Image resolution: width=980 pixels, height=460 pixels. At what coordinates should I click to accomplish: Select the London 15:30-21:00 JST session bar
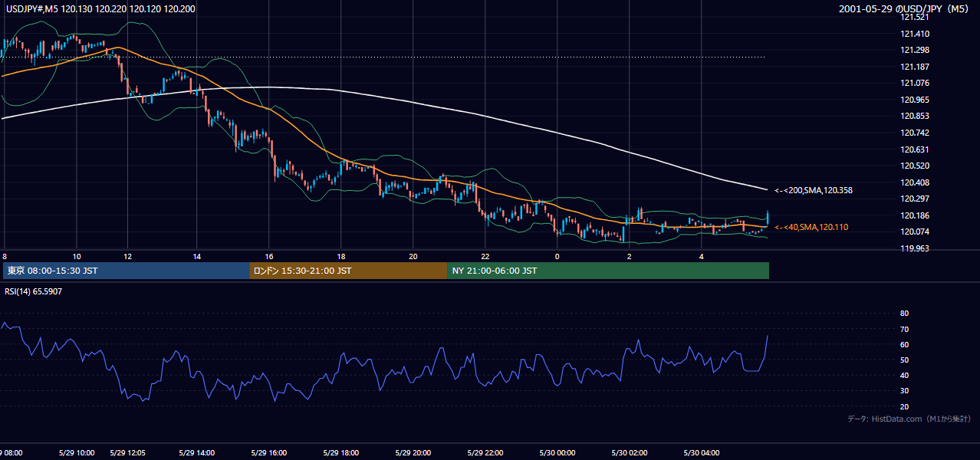click(x=348, y=271)
